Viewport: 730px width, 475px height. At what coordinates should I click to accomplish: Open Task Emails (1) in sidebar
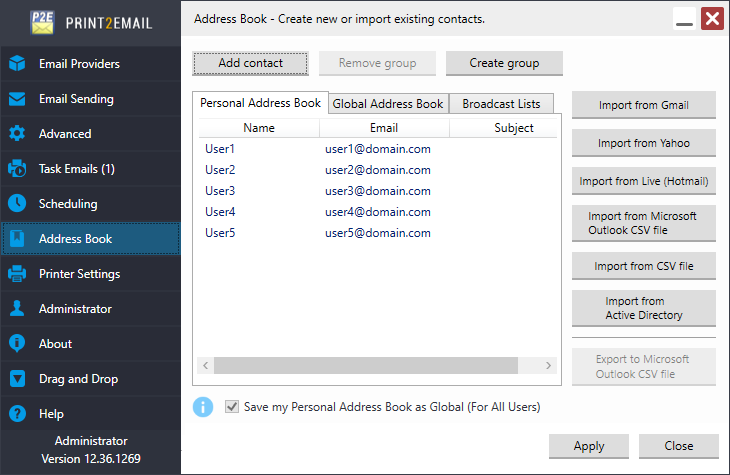tap(77, 169)
